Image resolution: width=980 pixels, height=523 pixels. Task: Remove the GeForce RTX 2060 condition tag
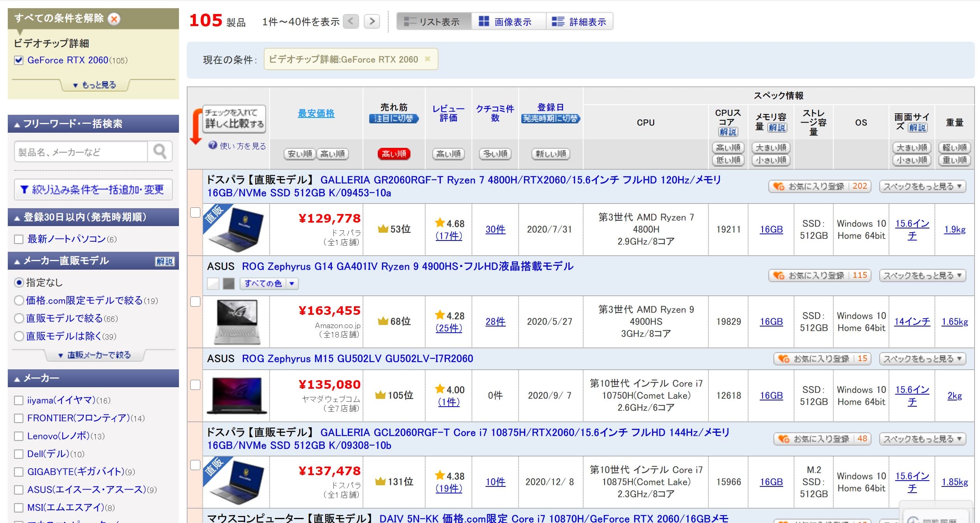(x=428, y=59)
